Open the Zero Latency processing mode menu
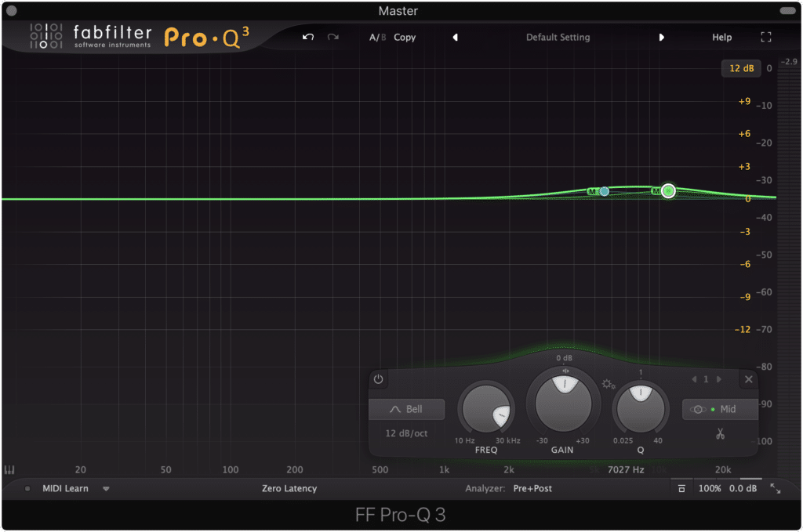 (289, 489)
